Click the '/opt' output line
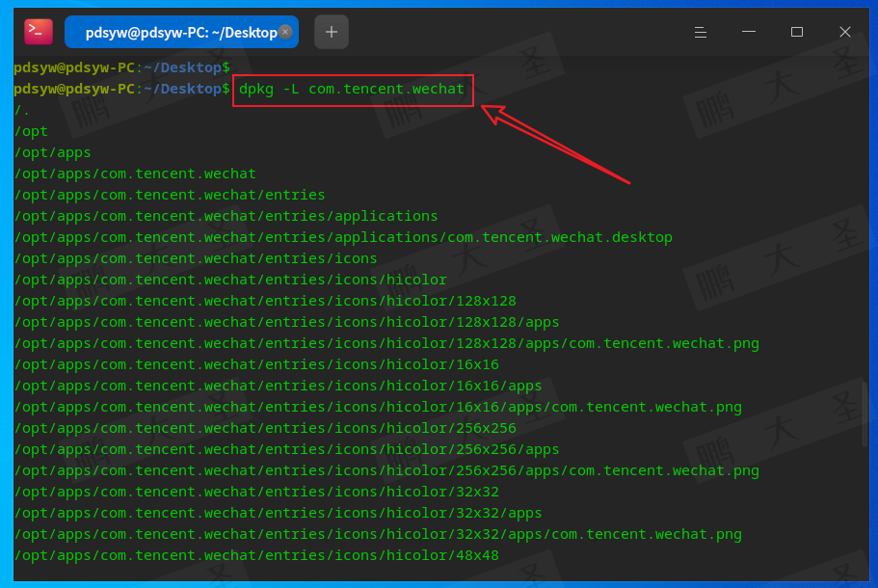Screen dimensions: 878x588 31,132
